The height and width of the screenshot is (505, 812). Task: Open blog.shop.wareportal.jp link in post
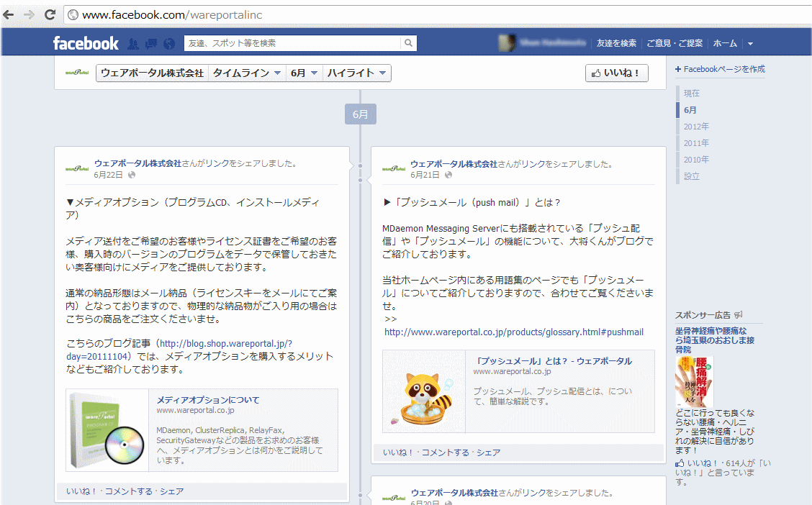click(x=179, y=350)
